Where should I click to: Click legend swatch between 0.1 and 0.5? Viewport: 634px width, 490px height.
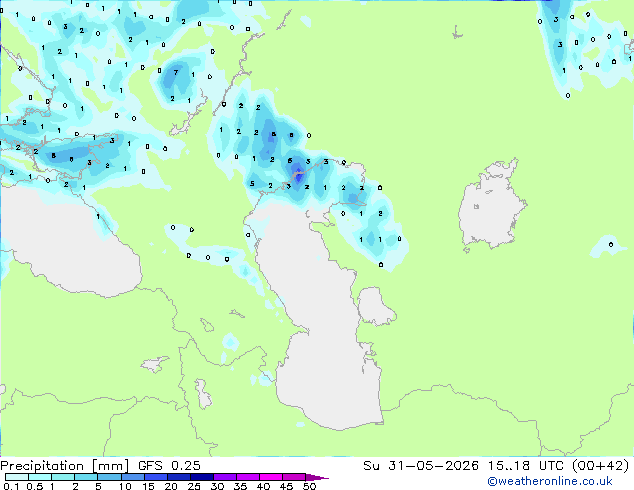pos(17,477)
